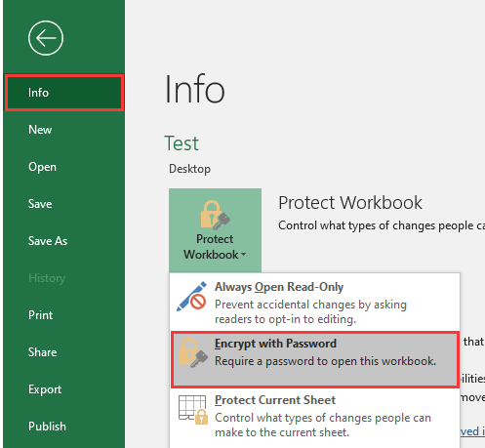Viewport: 485px width, 448px height.
Task: Choose Protect Current Sheet option
Action: coord(315,417)
